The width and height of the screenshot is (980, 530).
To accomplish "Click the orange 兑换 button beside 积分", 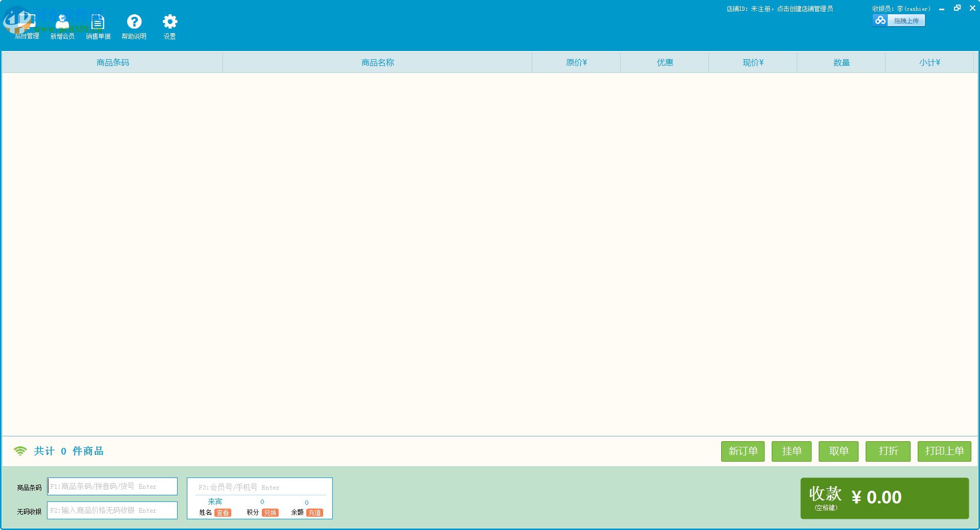I will click(271, 513).
